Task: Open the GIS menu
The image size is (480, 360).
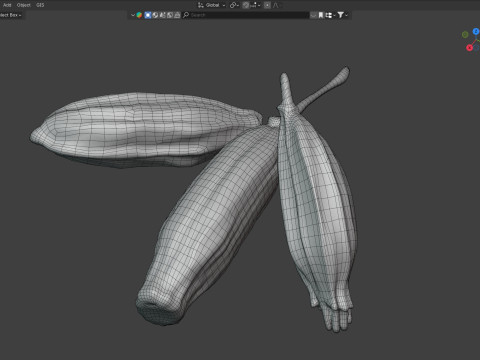Action: 40,5
